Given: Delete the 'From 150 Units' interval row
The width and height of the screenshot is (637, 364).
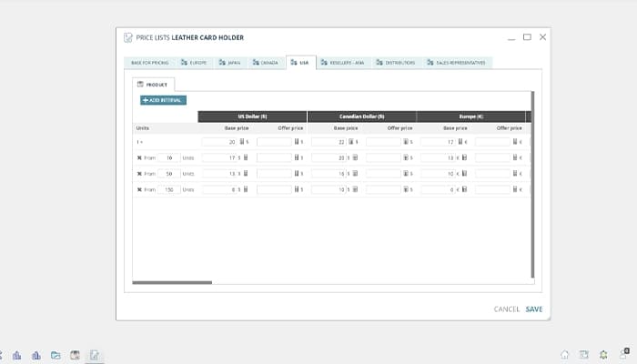Looking at the screenshot, I should pyautogui.click(x=139, y=189).
